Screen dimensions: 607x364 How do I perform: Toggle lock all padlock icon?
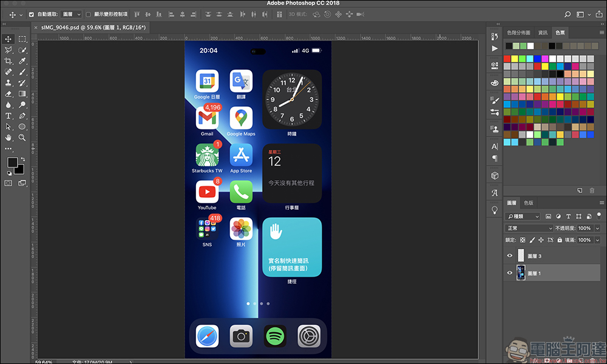tap(560, 240)
